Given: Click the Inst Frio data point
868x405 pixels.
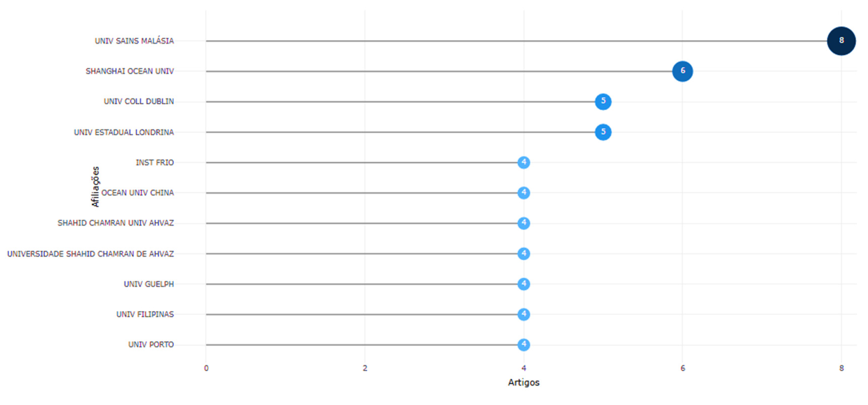Looking at the screenshot, I should click(524, 162).
